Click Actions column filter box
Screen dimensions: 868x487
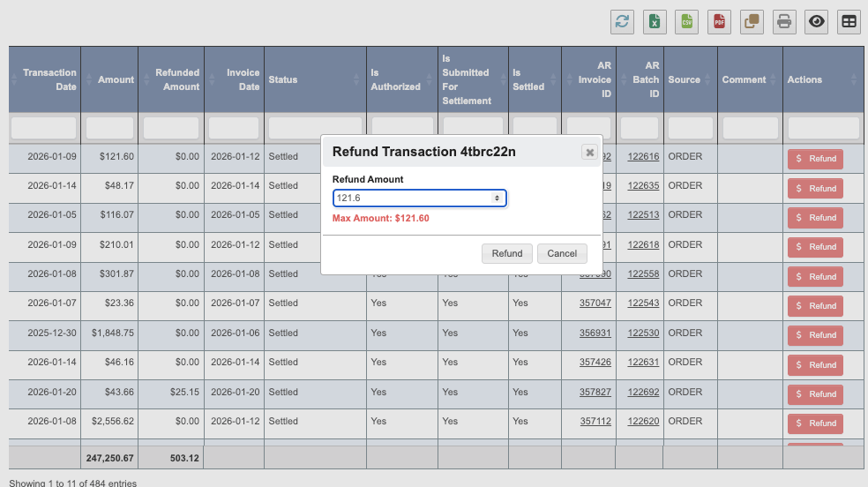tap(824, 128)
